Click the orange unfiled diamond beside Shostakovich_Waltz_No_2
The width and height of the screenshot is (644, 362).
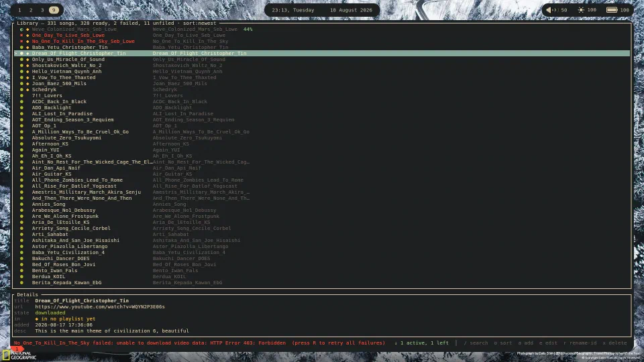click(x=28, y=66)
